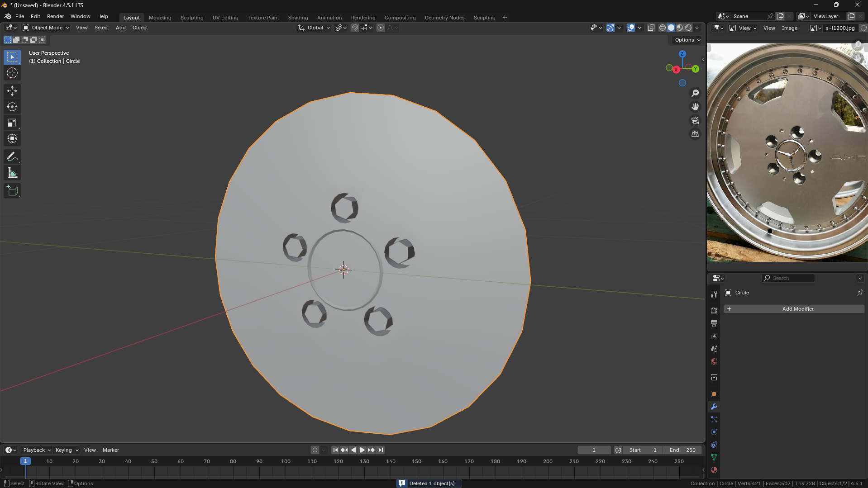Screen dimensions: 868x488
Task: Open the Global transform orientation dropdown
Action: point(314,28)
